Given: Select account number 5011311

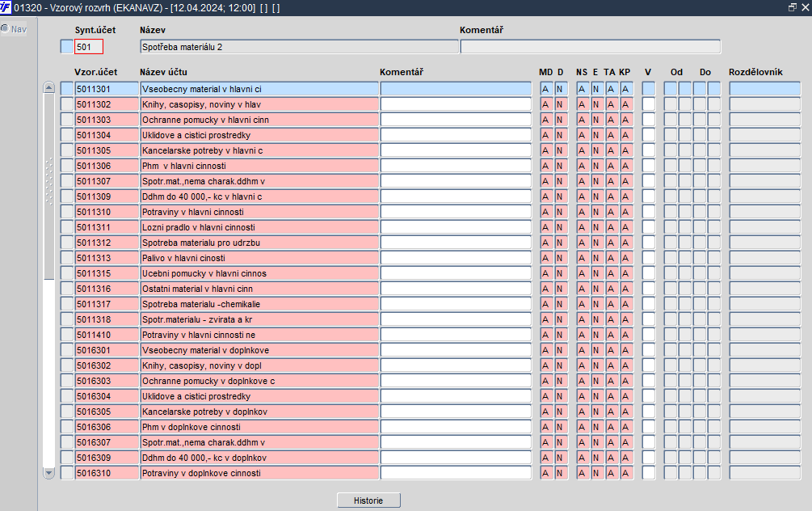Looking at the screenshot, I should pos(107,227).
